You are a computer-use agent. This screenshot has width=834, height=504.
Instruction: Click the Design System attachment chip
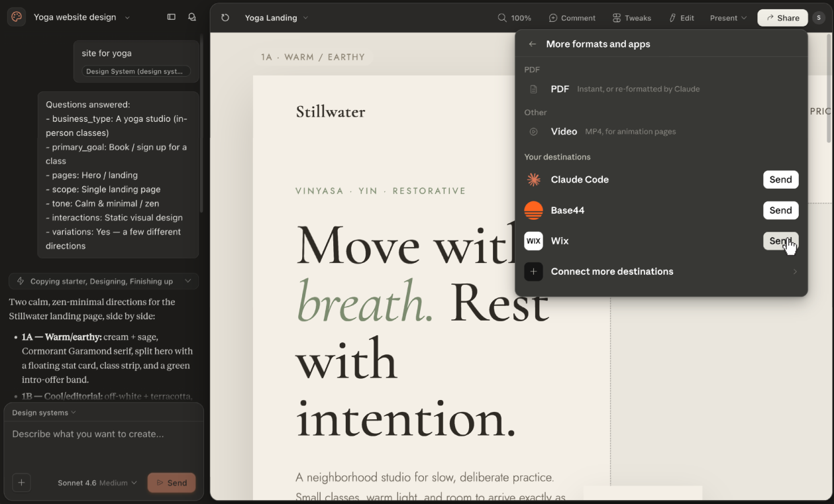point(136,71)
